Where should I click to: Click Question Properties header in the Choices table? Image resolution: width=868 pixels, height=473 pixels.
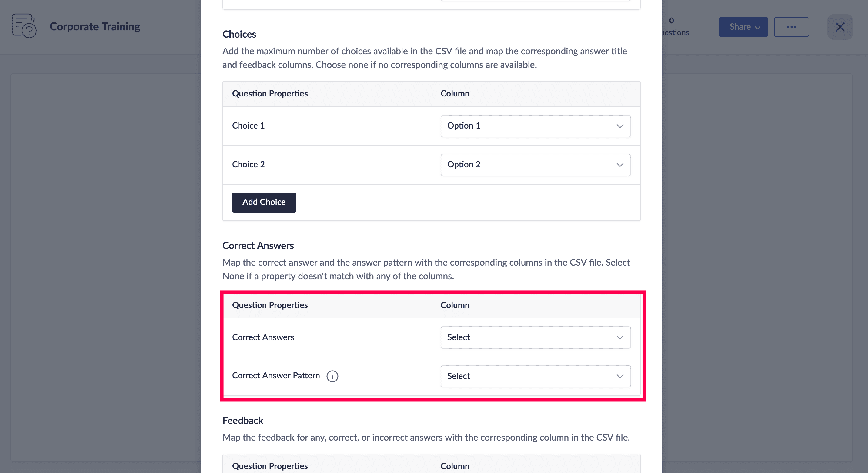coord(270,94)
